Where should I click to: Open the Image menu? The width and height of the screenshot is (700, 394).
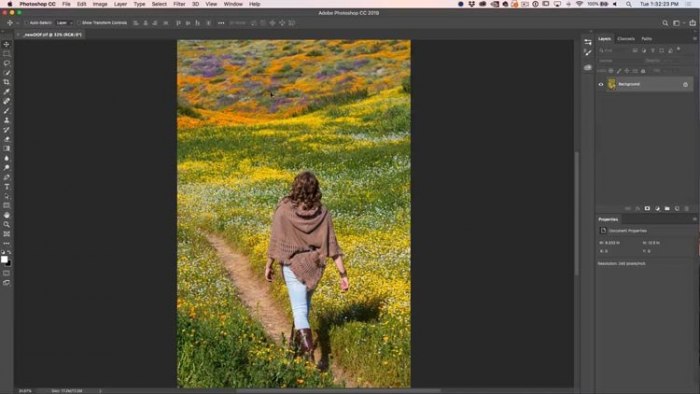tap(100, 4)
